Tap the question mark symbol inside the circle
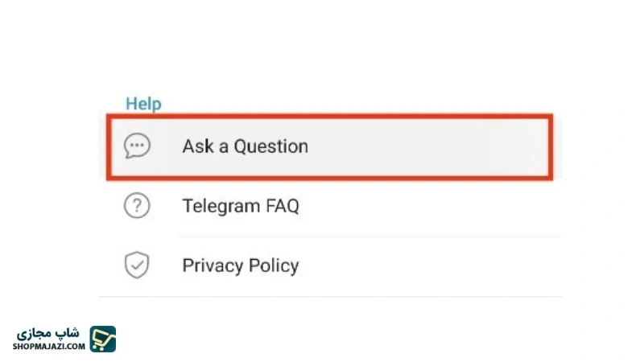Viewport: 644px width, 362px height. pyautogui.click(x=137, y=205)
